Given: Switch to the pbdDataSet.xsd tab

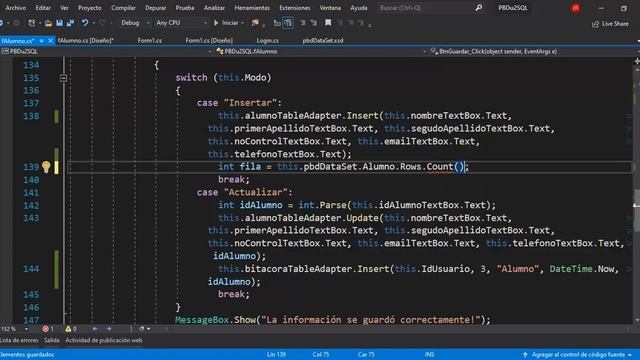Looking at the screenshot, I should [323, 40].
